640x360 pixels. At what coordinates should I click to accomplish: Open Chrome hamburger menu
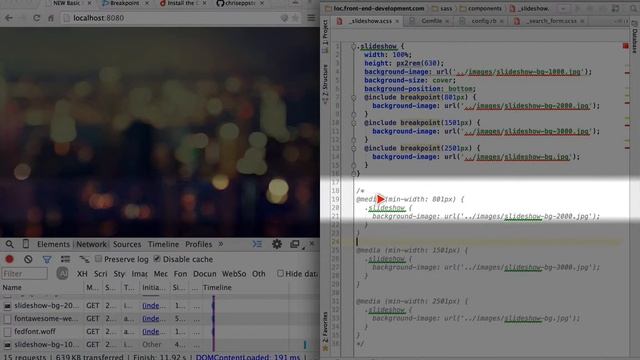(x=311, y=18)
